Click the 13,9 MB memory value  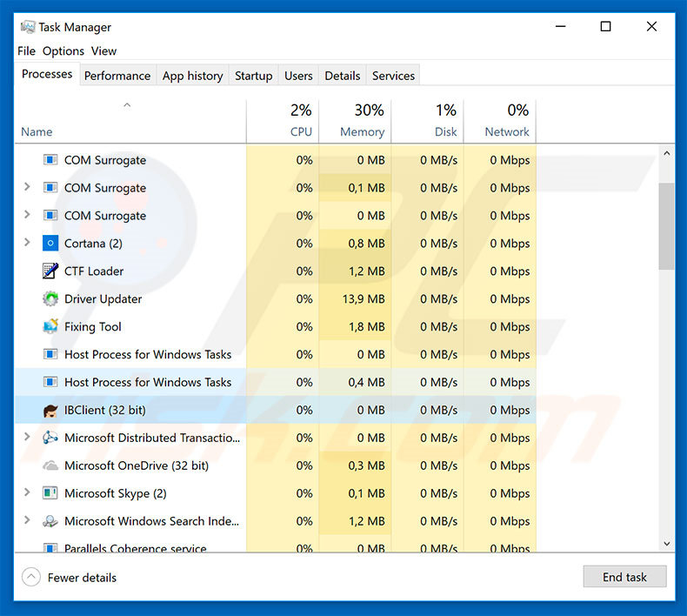[364, 299]
